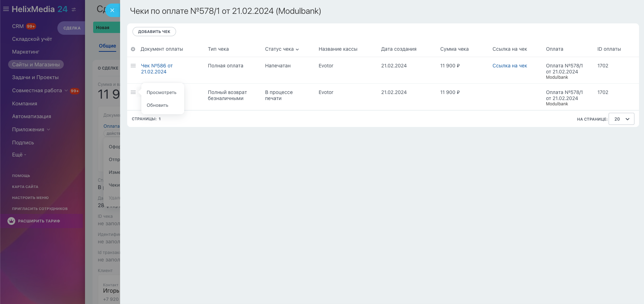The width and height of the screenshot is (644, 304).
Task: Expand the Ещё sidebar menu
Action: click(x=19, y=155)
